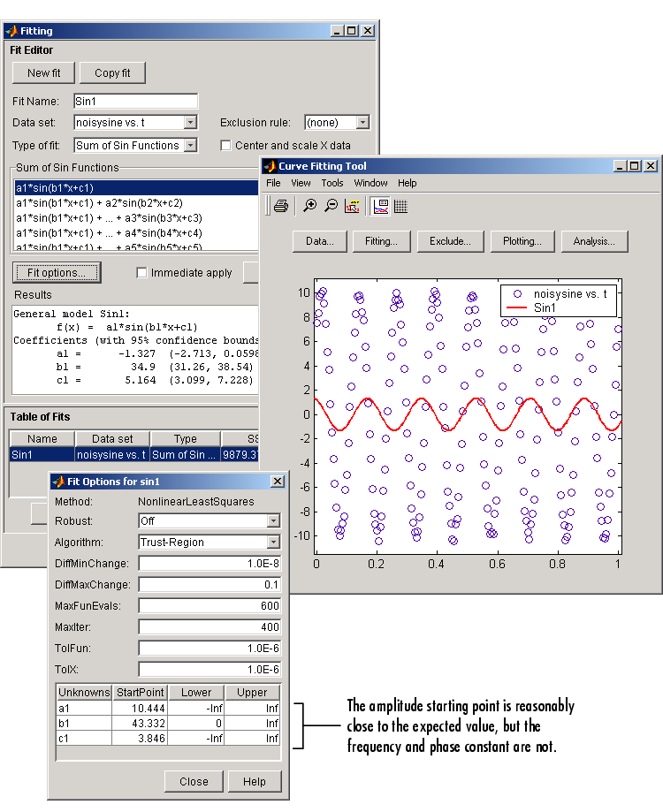Open the Type of fit dropdown

click(x=191, y=146)
